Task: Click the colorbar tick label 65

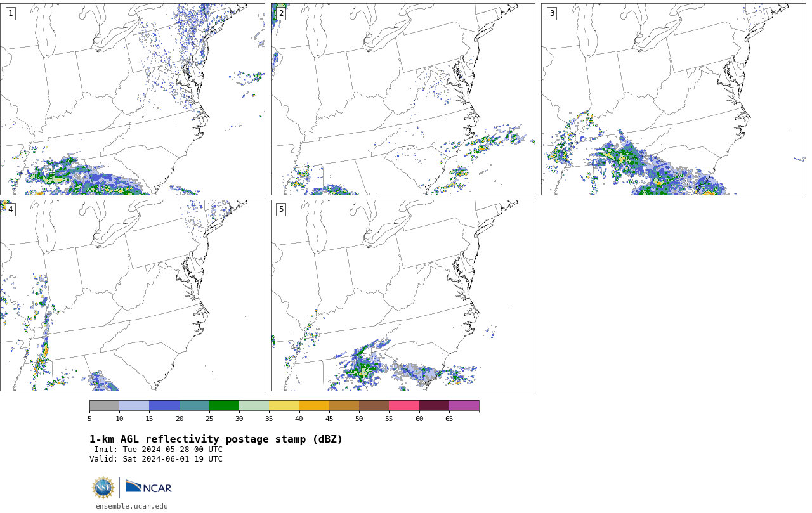Action: pos(449,419)
